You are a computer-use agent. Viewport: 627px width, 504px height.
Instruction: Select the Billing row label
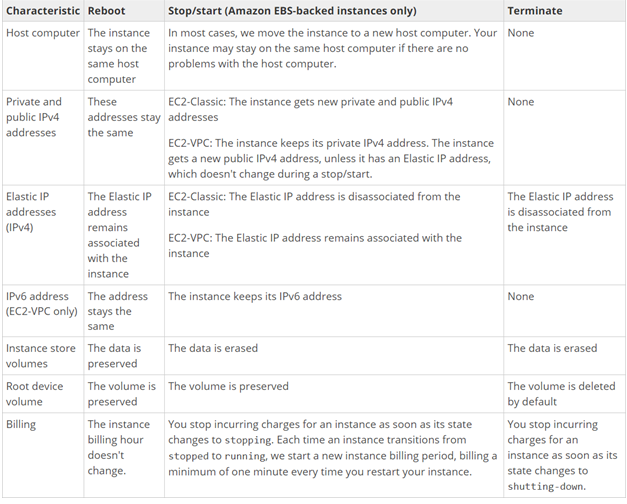click(21, 424)
